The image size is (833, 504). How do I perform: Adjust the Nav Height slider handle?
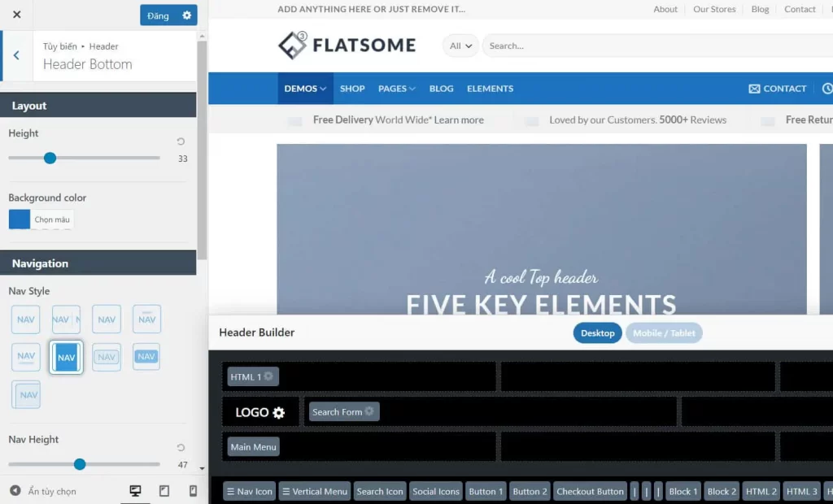pyautogui.click(x=79, y=464)
